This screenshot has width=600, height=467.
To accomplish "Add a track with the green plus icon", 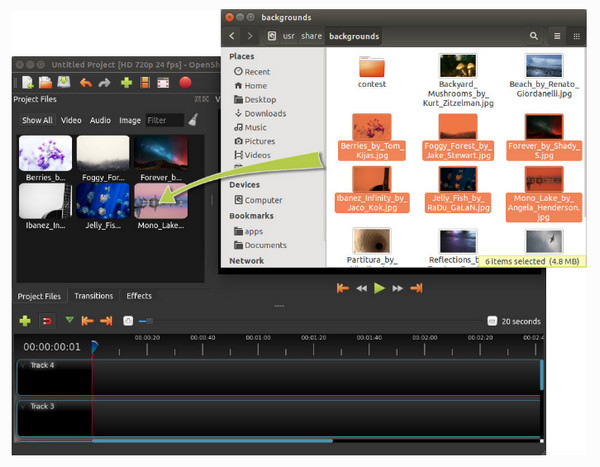I will click(25, 321).
